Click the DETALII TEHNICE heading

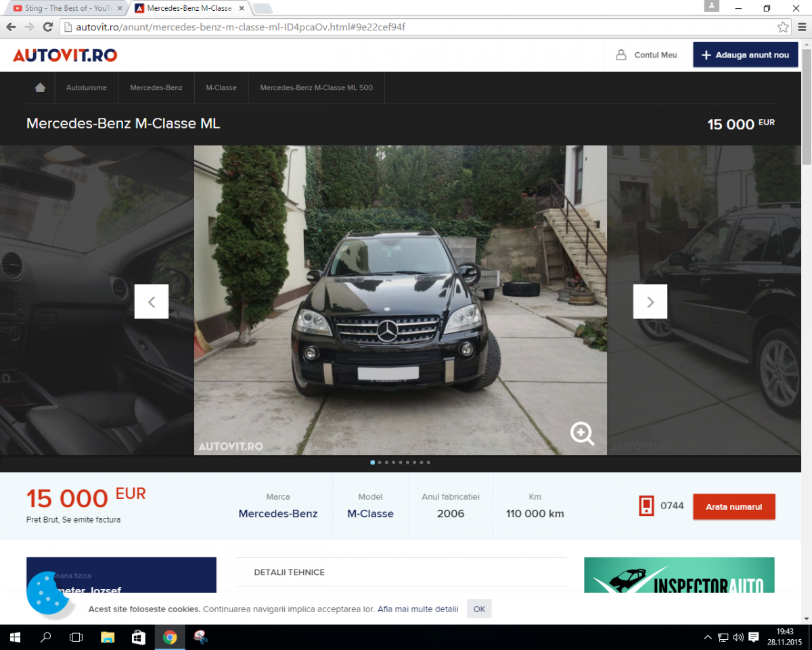tap(289, 572)
